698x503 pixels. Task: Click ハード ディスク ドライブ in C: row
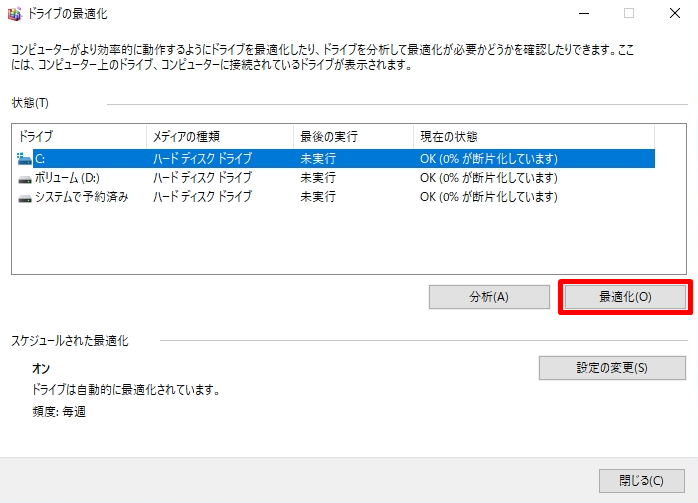203,158
